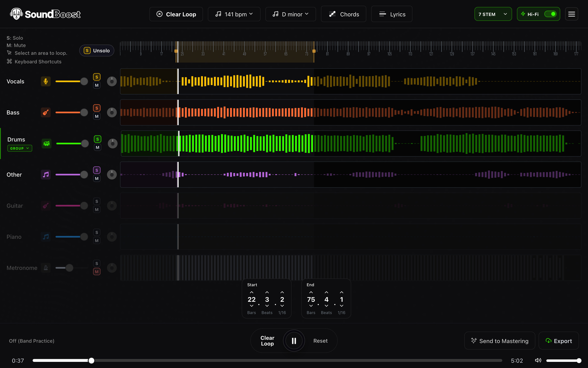Image resolution: width=588 pixels, height=368 pixels.
Task: Mute the Bass track
Action: coord(97,116)
